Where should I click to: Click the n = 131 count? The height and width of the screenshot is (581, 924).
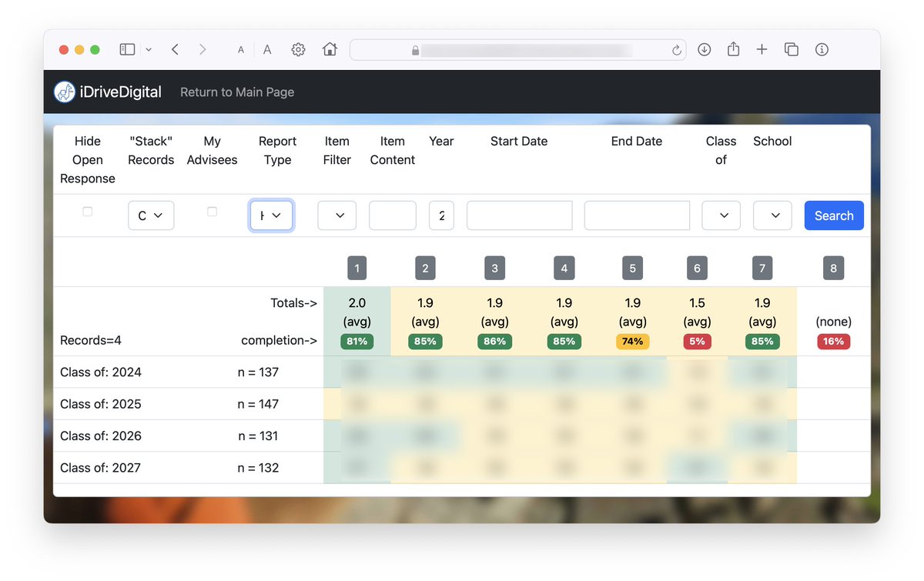click(258, 436)
